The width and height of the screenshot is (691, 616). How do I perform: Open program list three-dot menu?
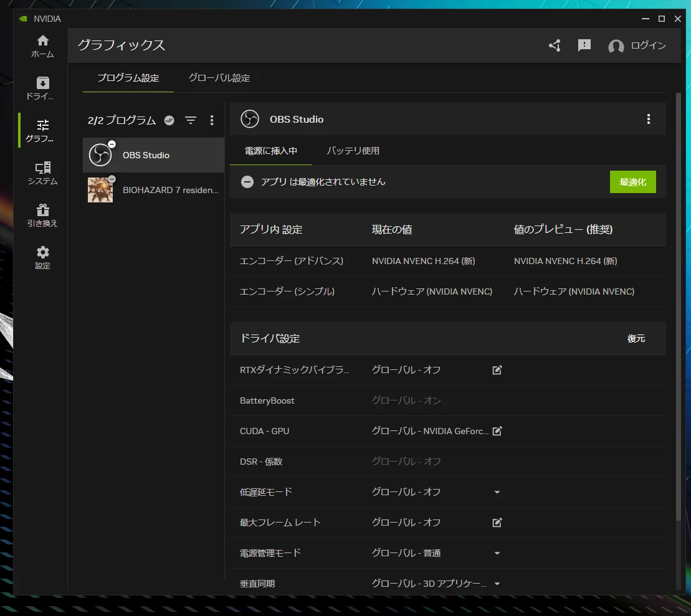[212, 120]
